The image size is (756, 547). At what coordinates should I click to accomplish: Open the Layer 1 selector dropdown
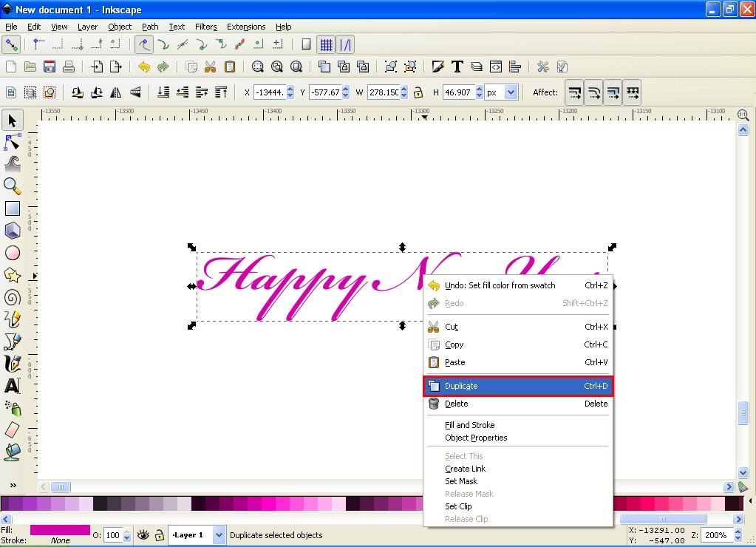tap(219, 535)
